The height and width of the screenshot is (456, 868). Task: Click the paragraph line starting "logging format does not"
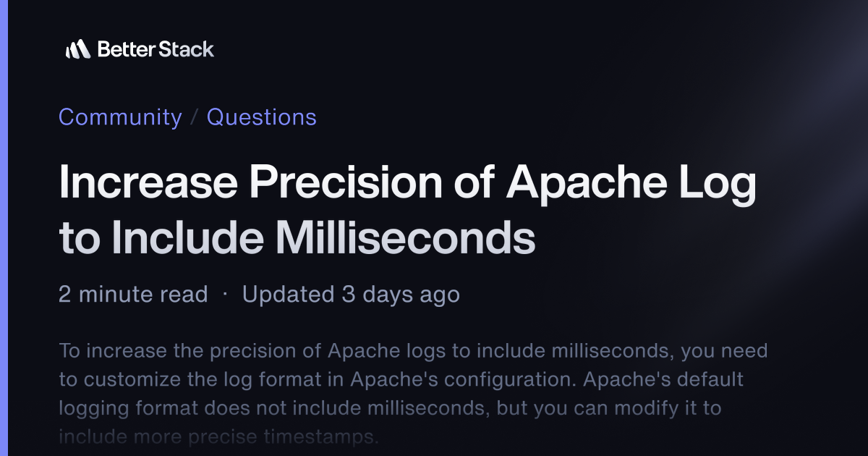[390, 408]
